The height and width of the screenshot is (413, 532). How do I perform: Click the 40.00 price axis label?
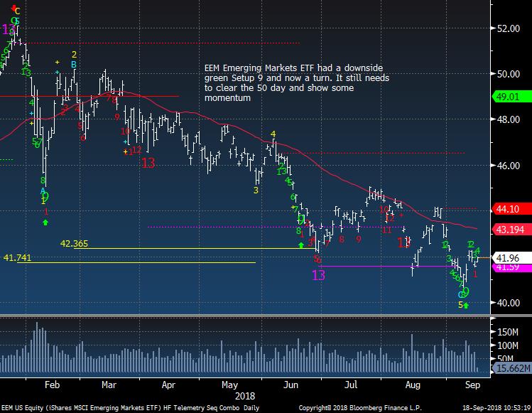pyautogui.click(x=509, y=303)
